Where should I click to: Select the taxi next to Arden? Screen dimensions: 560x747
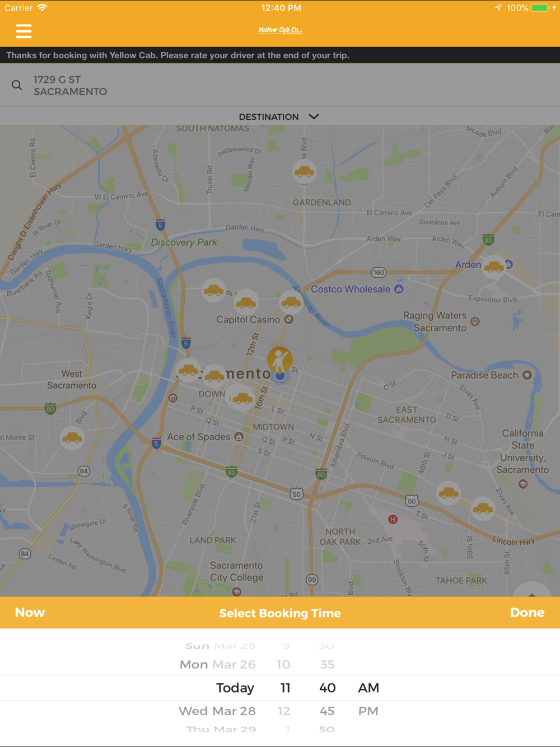tap(494, 267)
